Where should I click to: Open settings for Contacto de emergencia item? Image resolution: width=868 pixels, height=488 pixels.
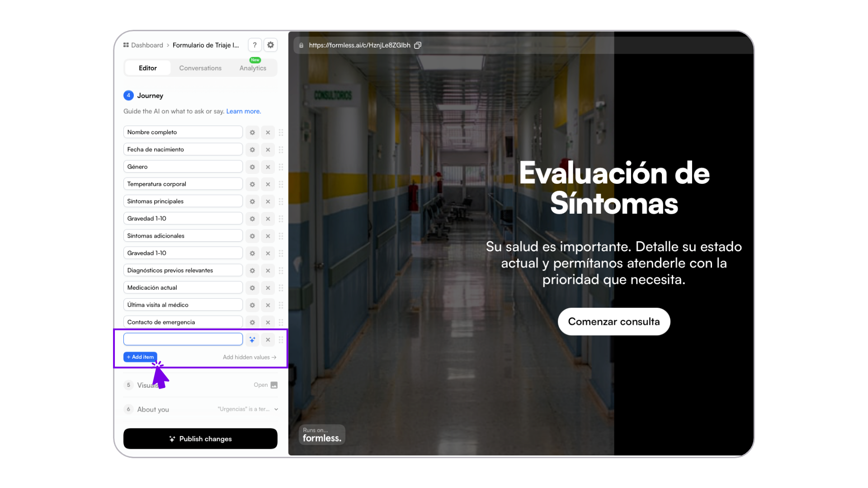[252, 322]
